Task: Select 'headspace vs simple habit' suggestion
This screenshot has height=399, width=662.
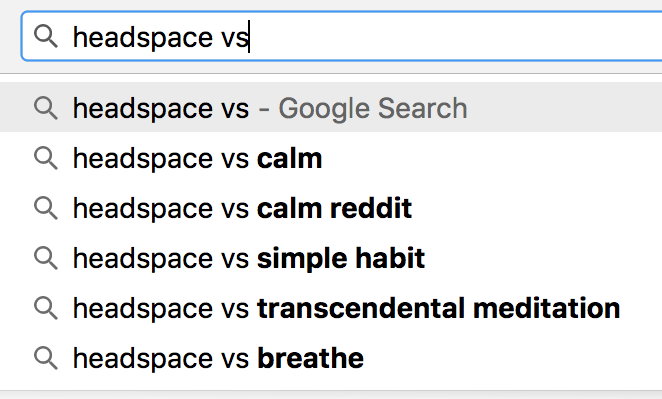Action: click(331, 258)
